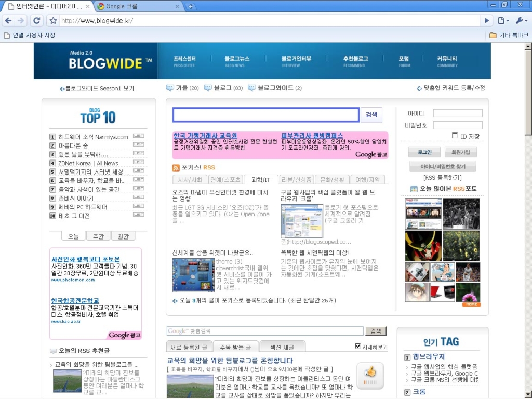Select the 리뷰/신상품 tab
This screenshot has height=399, width=532.
tap(297, 180)
